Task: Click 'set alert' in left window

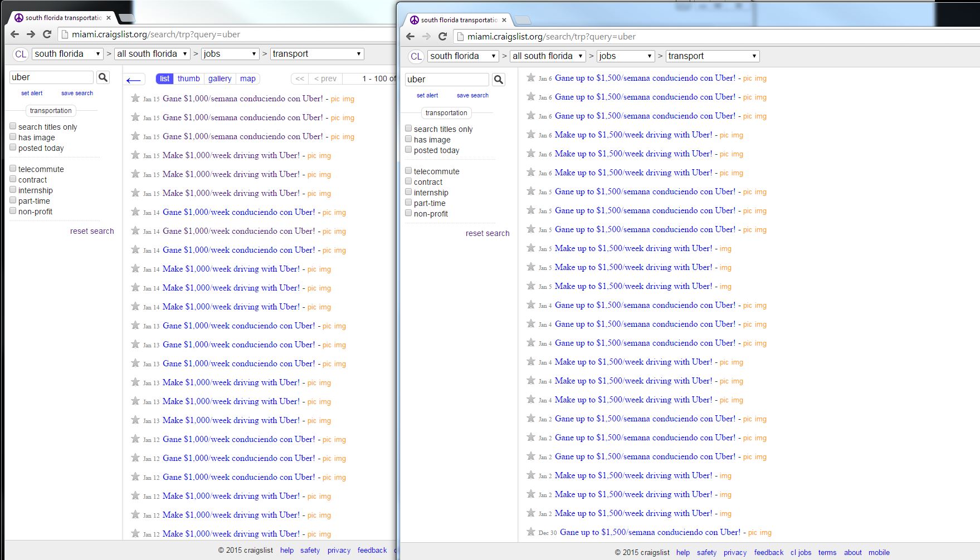Action: pos(32,94)
